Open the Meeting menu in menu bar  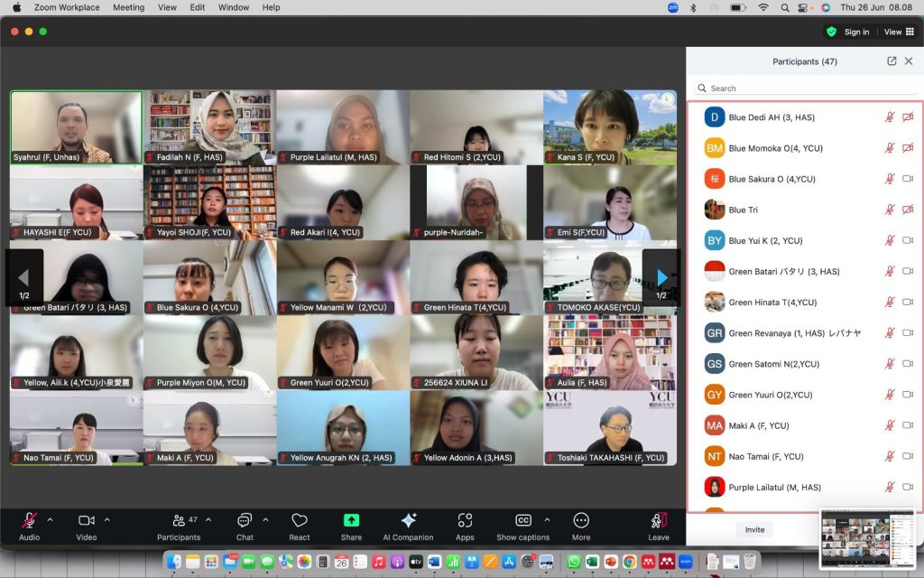[128, 7]
